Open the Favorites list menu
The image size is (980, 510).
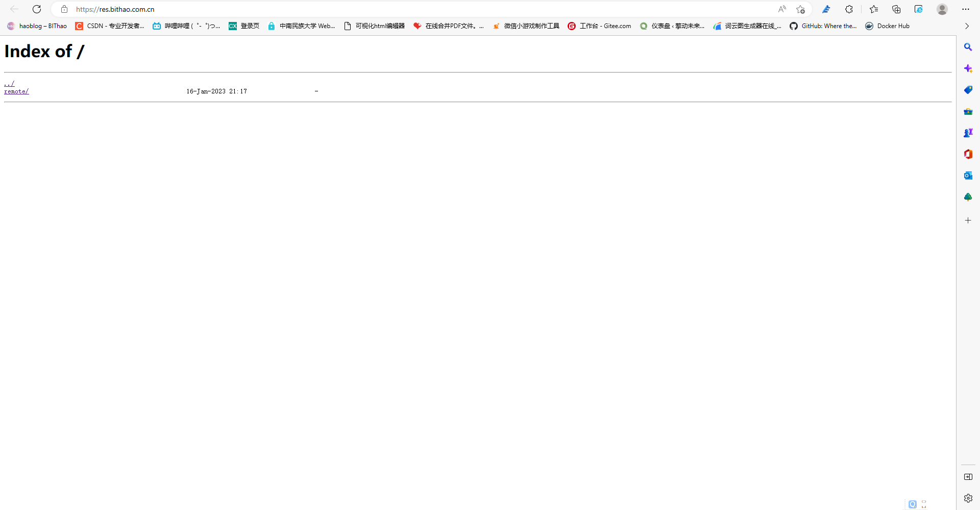coord(874,9)
